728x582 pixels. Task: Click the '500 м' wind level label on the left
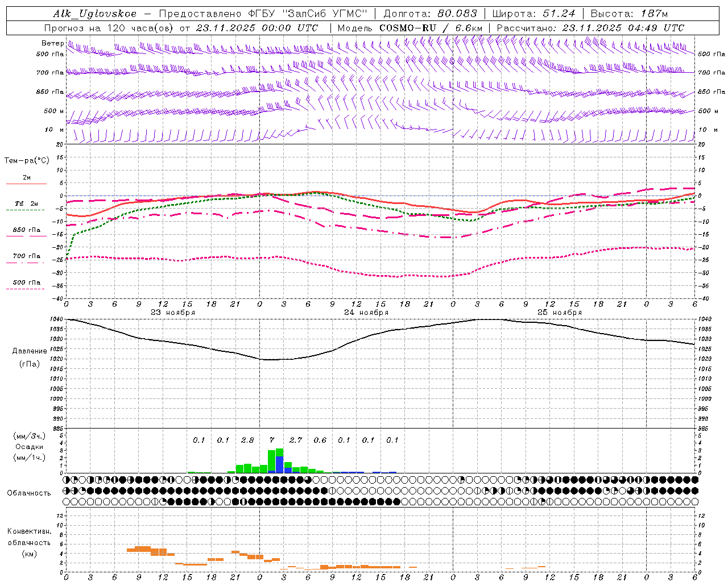coord(54,111)
